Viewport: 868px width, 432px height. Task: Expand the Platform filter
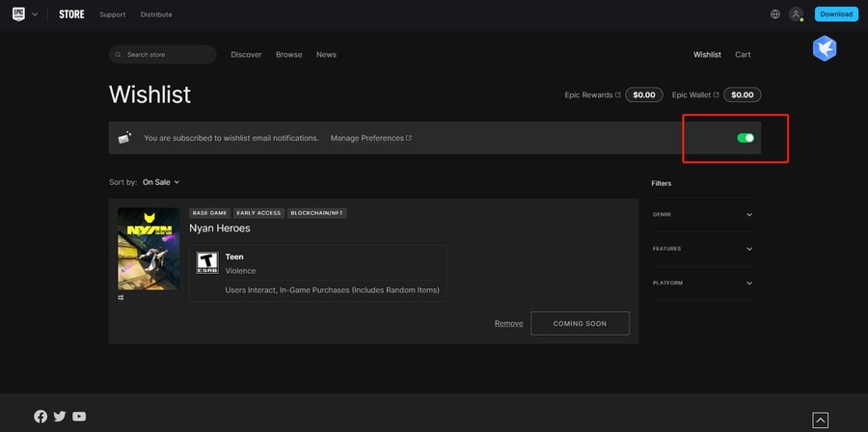pos(703,283)
